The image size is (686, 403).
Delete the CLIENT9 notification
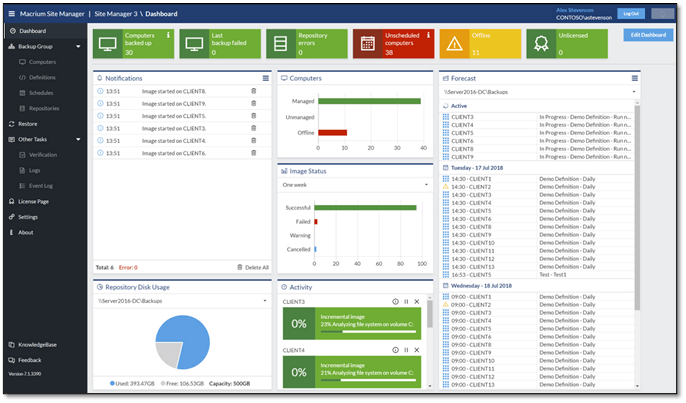tap(254, 103)
